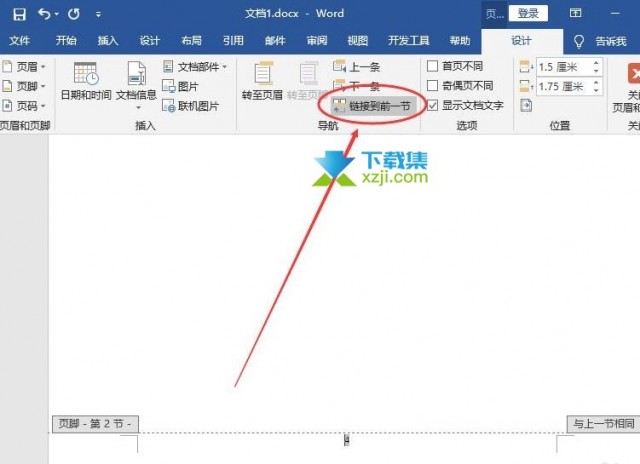Open Ribbon Display Options icon
This screenshot has width=640, height=464.
pyautogui.click(x=576, y=13)
